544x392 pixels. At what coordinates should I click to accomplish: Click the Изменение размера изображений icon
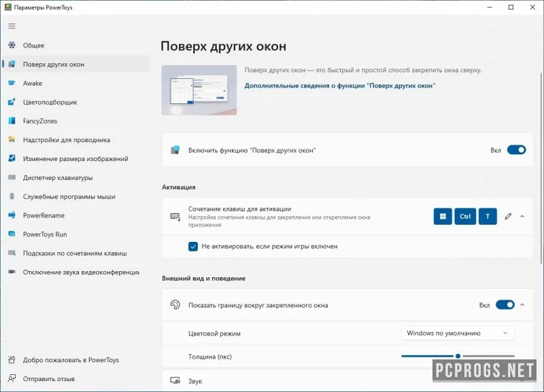pos(12,159)
